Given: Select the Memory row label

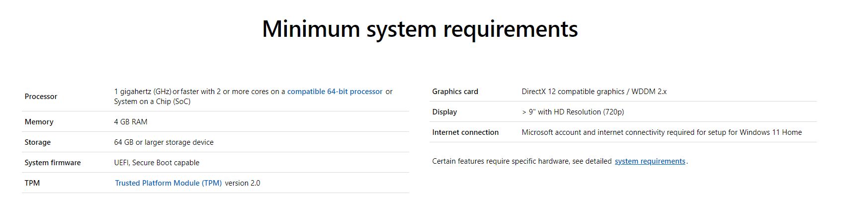Looking at the screenshot, I should (39, 122).
